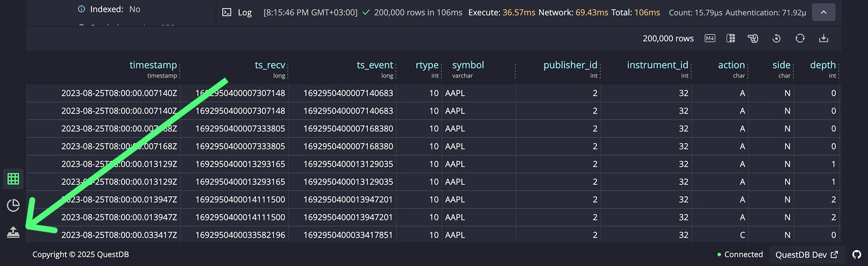Screen dimensions: 868x266
Task: Click the Connected status indicator
Action: [x=740, y=255]
